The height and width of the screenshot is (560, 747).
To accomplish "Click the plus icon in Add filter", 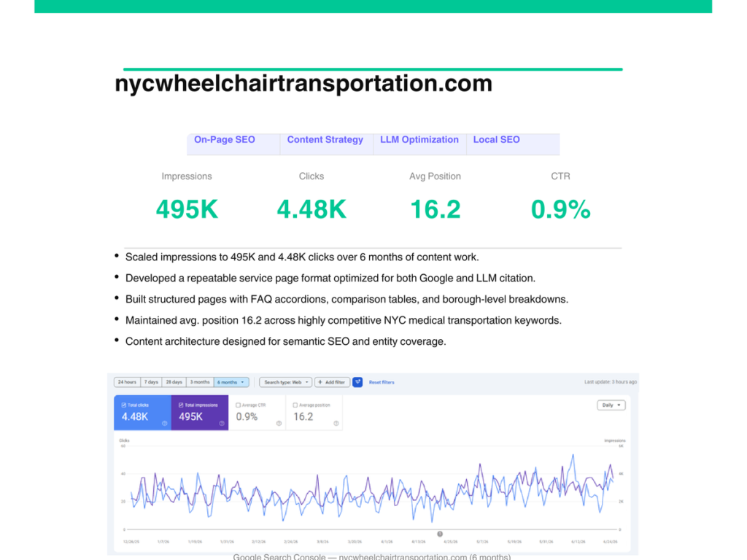I will point(320,382).
